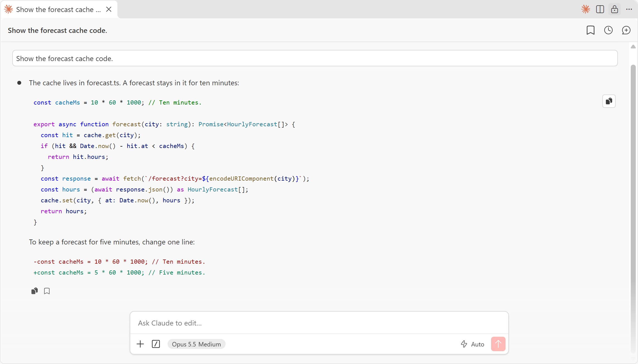Toggle the split editor layout icon

point(600,9)
